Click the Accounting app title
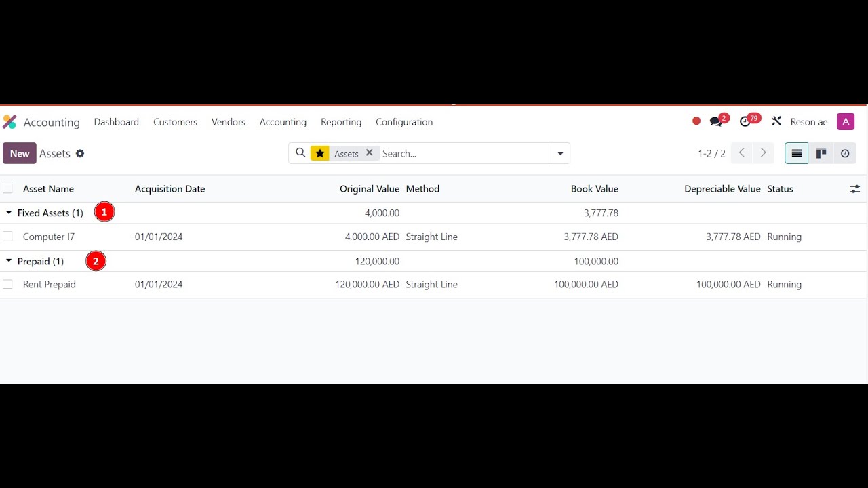This screenshot has width=868, height=488. pyautogui.click(x=52, y=122)
